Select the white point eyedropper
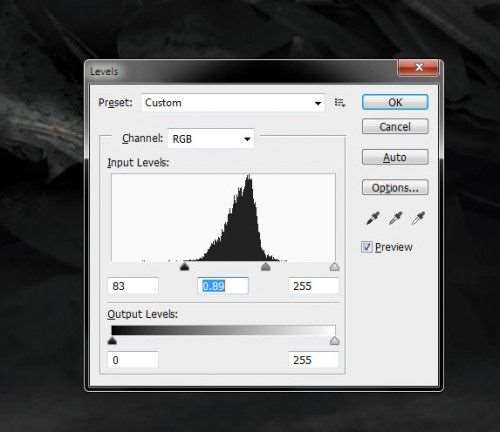 click(x=418, y=218)
